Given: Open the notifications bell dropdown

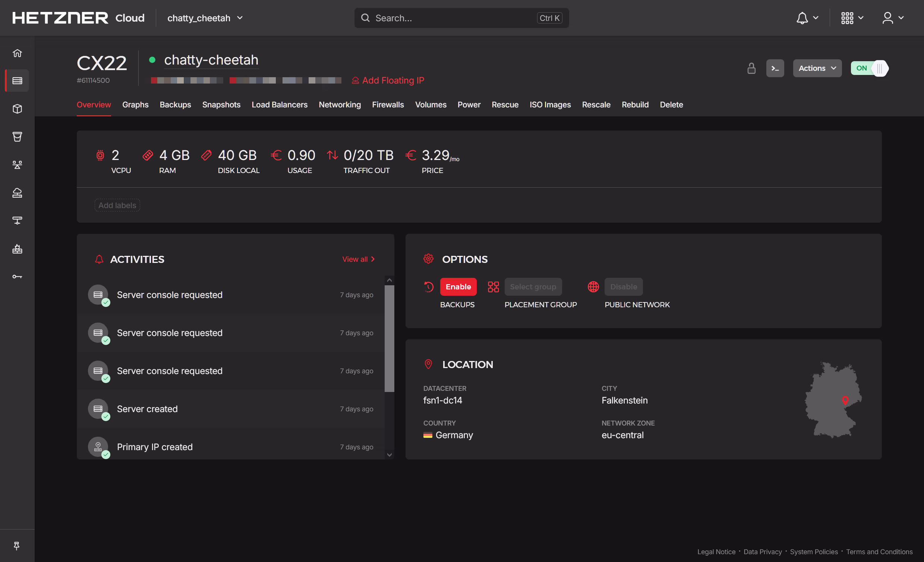Looking at the screenshot, I should pyautogui.click(x=807, y=18).
